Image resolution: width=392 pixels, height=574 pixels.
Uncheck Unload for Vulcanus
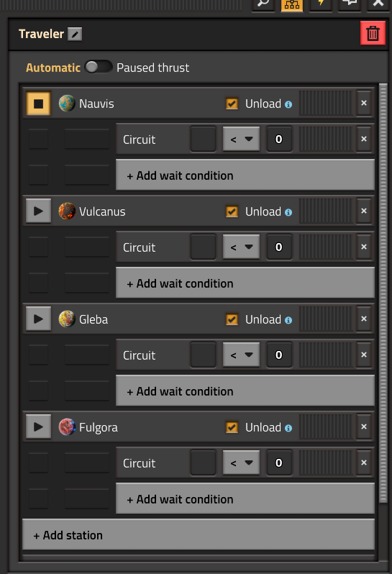(x=232, y=211)
